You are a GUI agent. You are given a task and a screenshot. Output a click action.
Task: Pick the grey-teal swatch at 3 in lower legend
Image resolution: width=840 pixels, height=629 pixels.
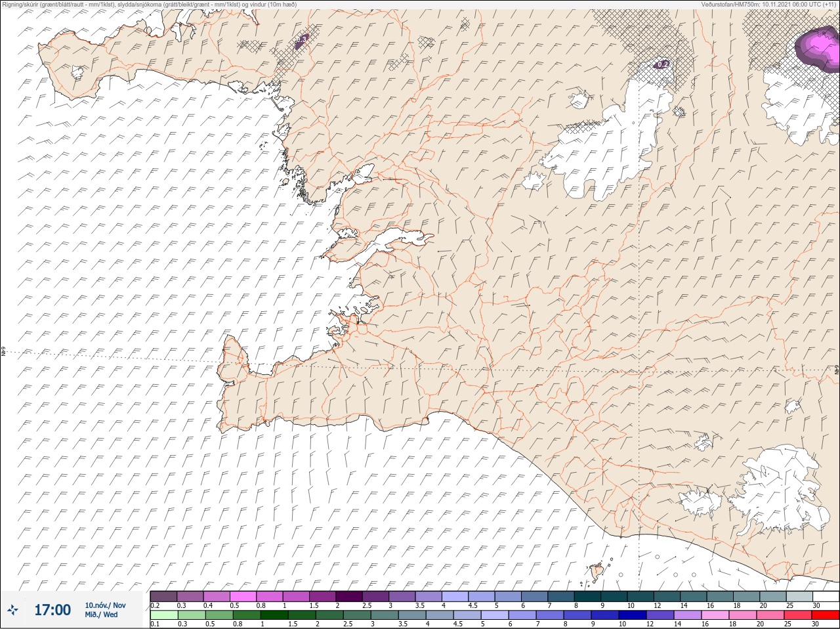384,615
